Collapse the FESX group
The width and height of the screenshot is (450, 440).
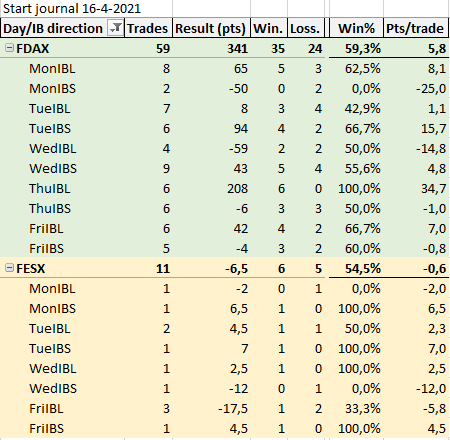[9, 268]
